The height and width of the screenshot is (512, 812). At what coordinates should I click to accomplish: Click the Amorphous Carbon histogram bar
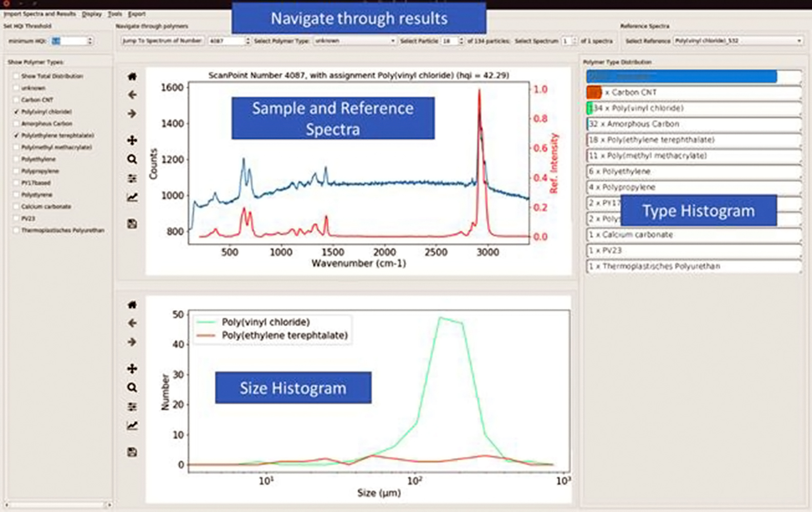694,124
